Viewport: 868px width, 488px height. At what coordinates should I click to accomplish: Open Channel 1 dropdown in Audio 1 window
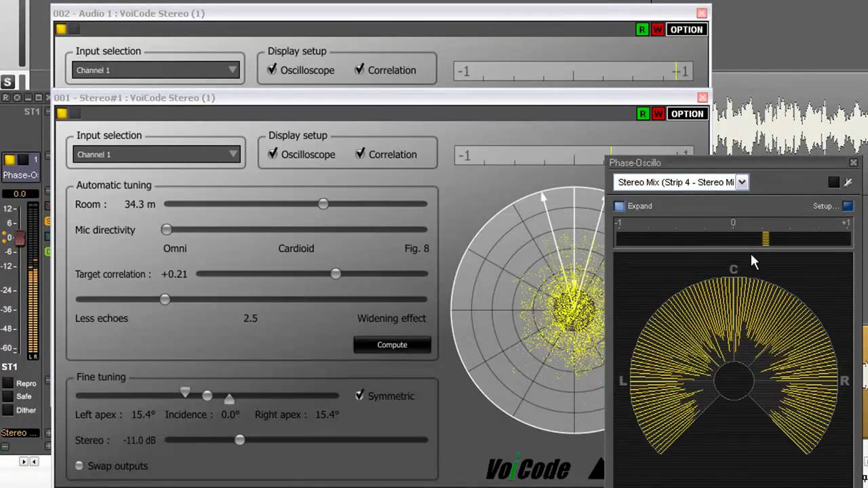tap(156, 70)
